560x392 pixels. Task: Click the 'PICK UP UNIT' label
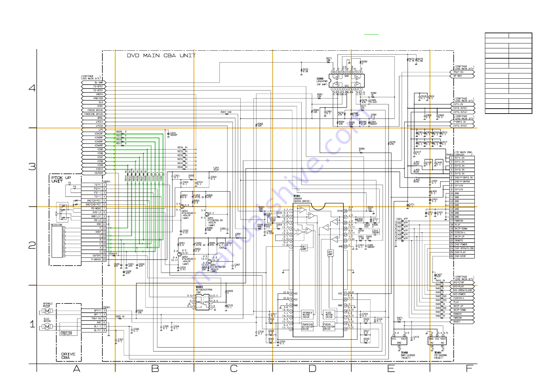click(61, 179)
